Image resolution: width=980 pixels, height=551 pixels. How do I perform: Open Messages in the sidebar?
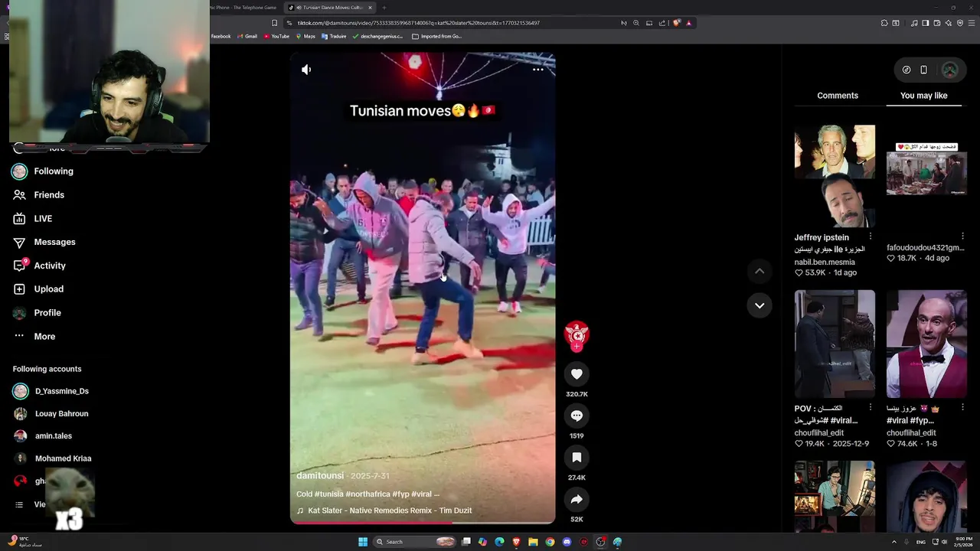pos(44,243)
